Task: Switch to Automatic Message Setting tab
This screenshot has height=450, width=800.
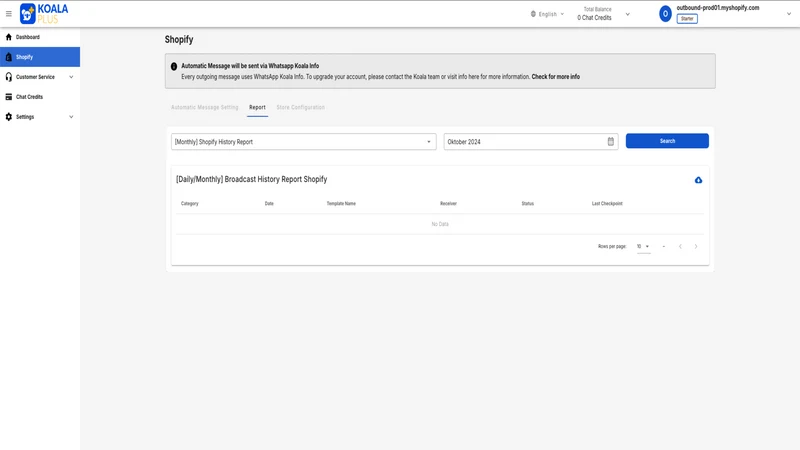Action: tap(205, 107)
